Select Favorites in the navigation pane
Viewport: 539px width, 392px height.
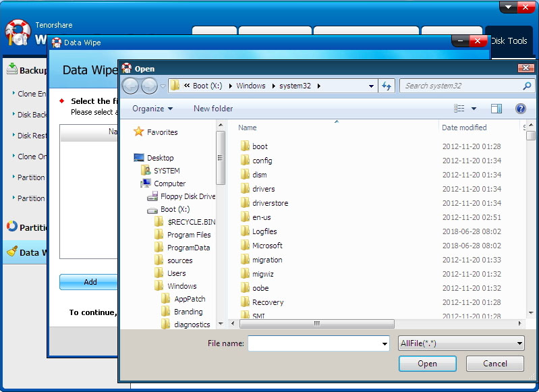pyautogui.click(x=156, y=132)
